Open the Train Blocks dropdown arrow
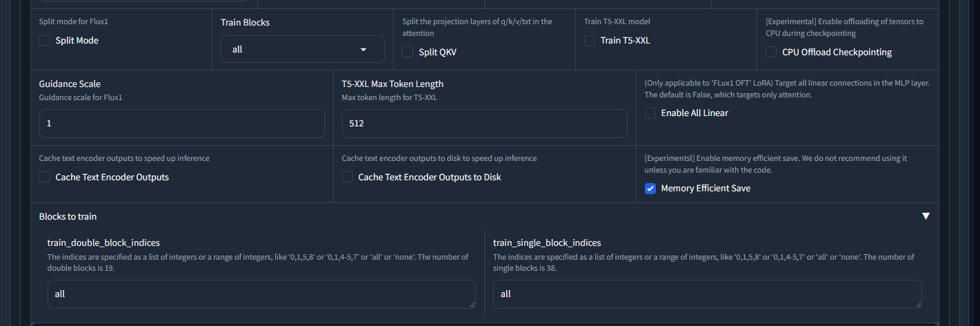Screen dimensions: 980x326 [364, 50]
